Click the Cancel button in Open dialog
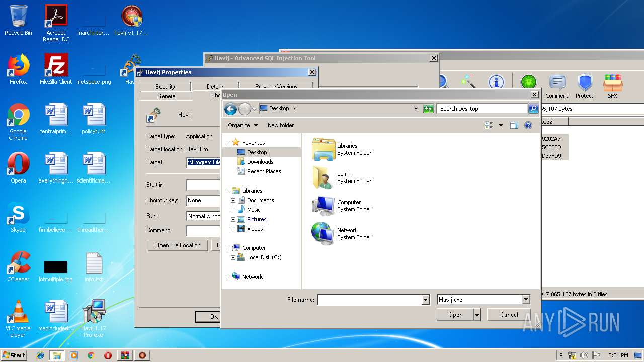 [x=509, y=315]
